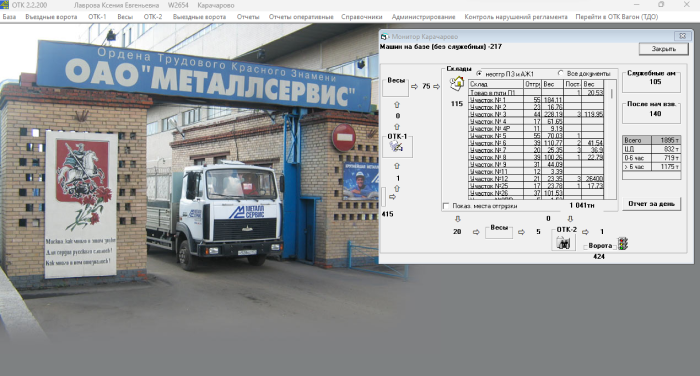This screenshot has width=700, height=376.
Task: Click the up arrow below ОТК-1 box
Action: pos(396,166)
